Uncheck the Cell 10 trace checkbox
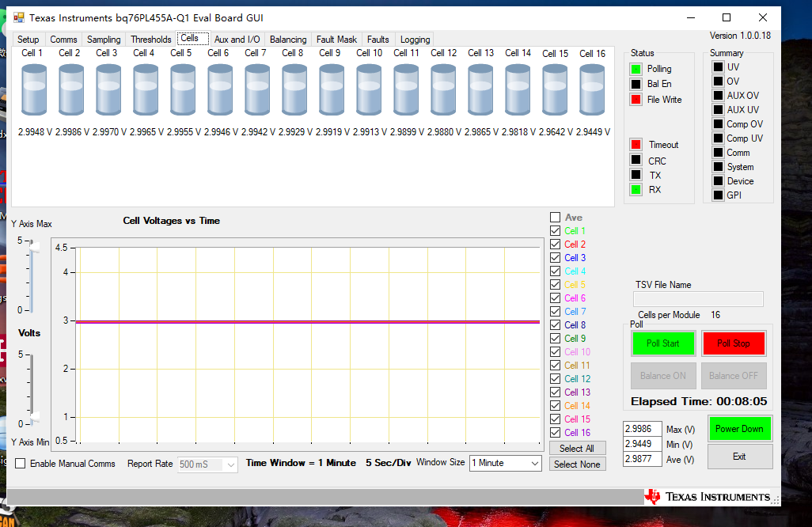 [555, 352]
